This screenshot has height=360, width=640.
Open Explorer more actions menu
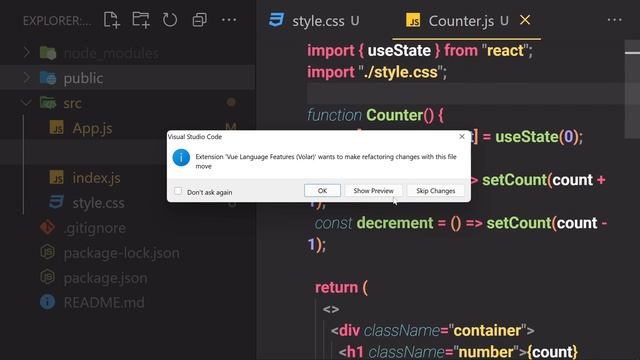[x=229, y=20]
